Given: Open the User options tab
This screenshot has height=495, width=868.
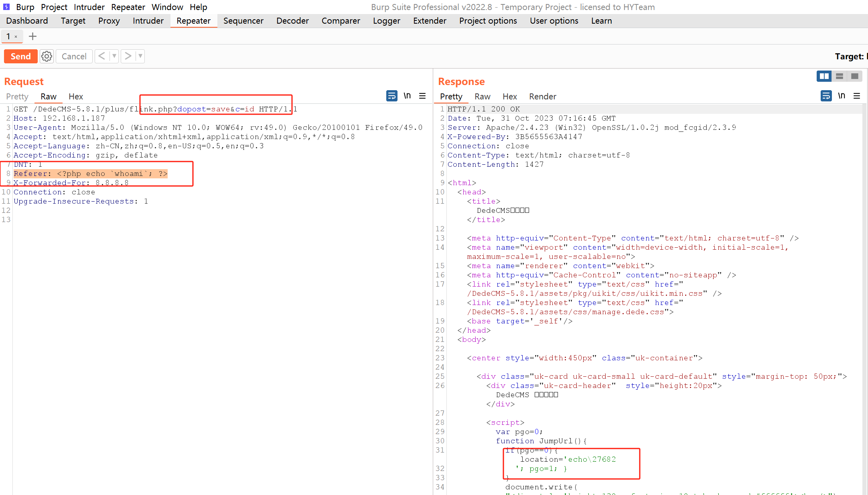Looking at the screenshot, I should pyautogui.click(x=554, y=21).
